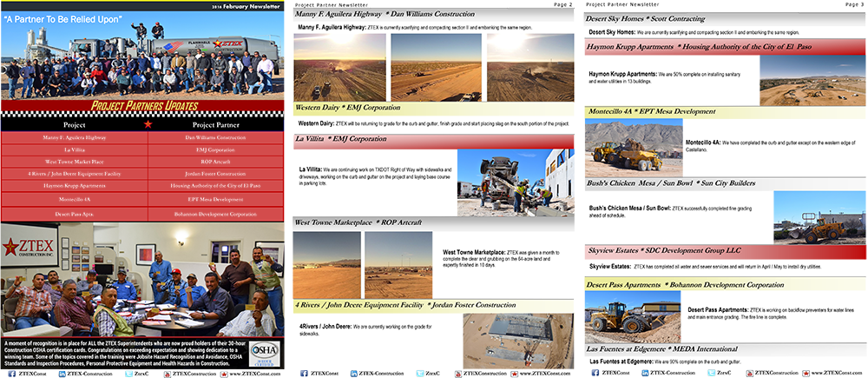This screenshot has width=868, height=378.
Task: Click La Villita cement mixer truck photo
Action: click(x=516, y=182)
